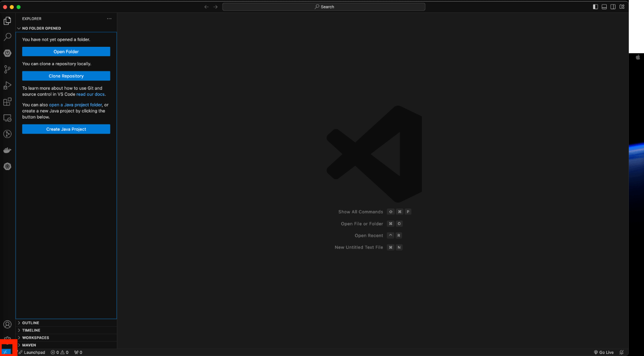This screenshot has height=356, width=644.
Task: Toggle the secondary side bar visibility
Action: pyautogui.click(x=613, y=7)
